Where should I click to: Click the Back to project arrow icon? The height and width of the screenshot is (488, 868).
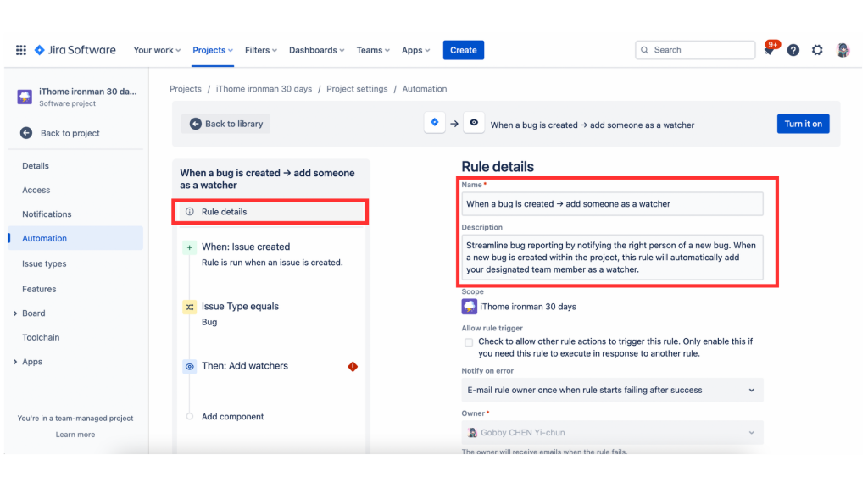26,133
